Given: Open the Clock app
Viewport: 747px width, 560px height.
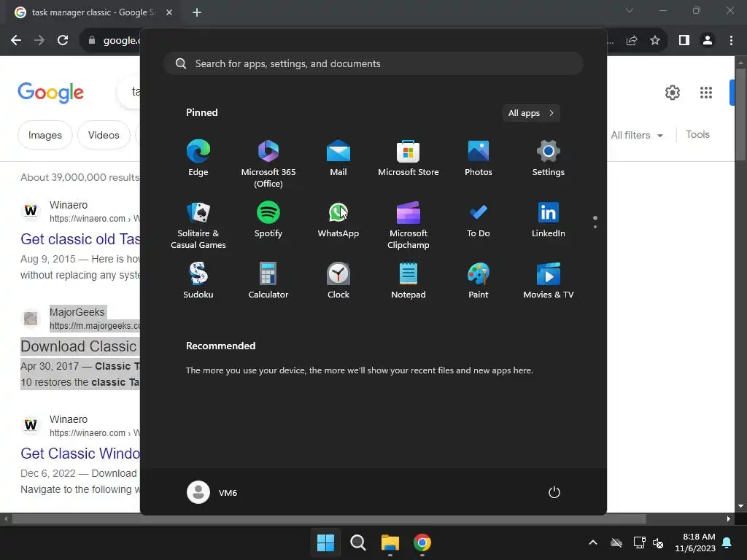Looking at the screenshot, I should 338,281.
